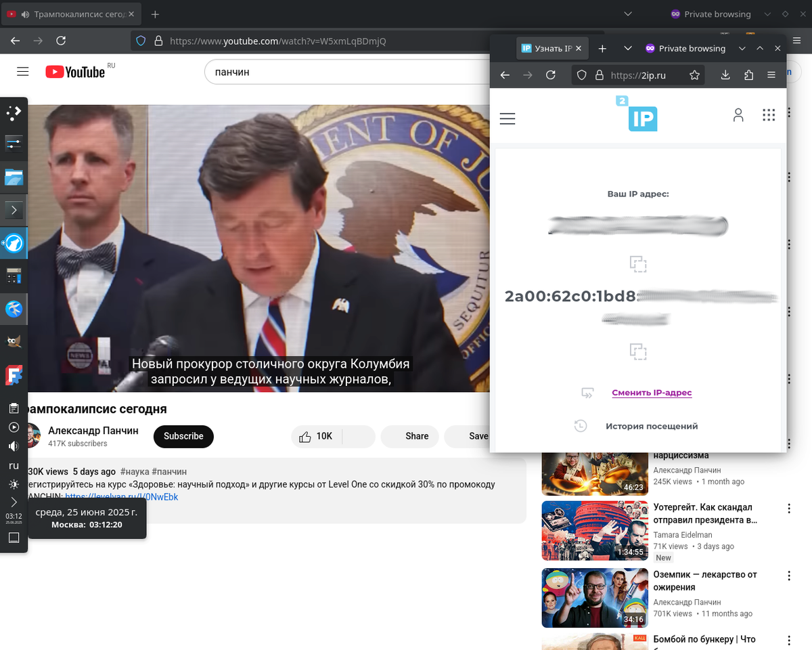Image resolution: width=812 pixels, height=650 pixels.
Task: Open new tab in YouTube browser window
Action: tap(155, 14)
